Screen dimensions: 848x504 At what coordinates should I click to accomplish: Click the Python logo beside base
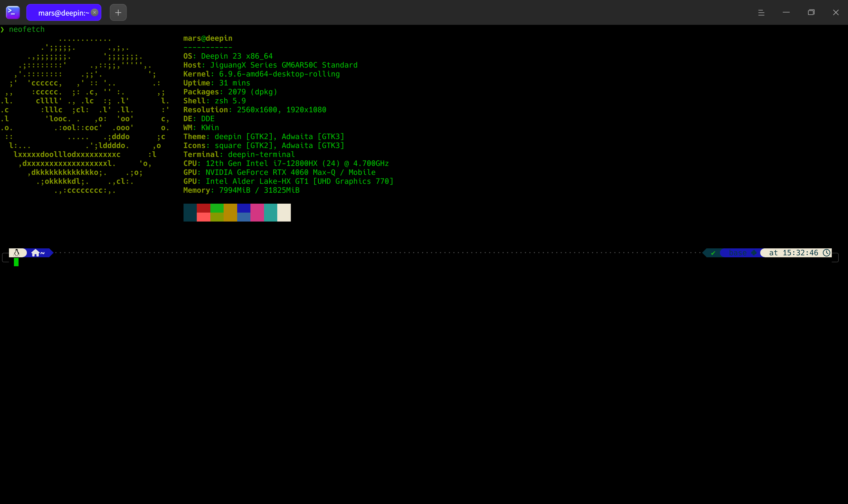[754, 253]
